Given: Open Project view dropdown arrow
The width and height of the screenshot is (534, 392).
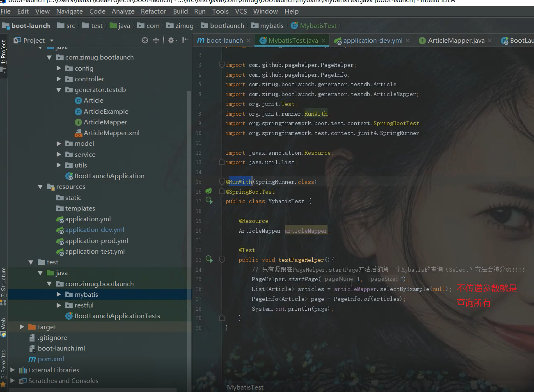Looking at the screenshot, I should [52, 41].
